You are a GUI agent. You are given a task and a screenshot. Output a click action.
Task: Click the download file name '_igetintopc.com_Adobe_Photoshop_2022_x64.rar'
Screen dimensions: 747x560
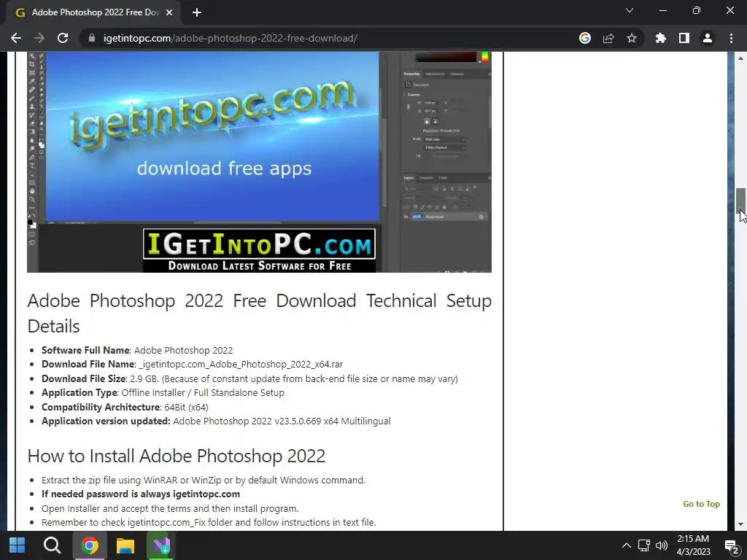coord(241,365)
